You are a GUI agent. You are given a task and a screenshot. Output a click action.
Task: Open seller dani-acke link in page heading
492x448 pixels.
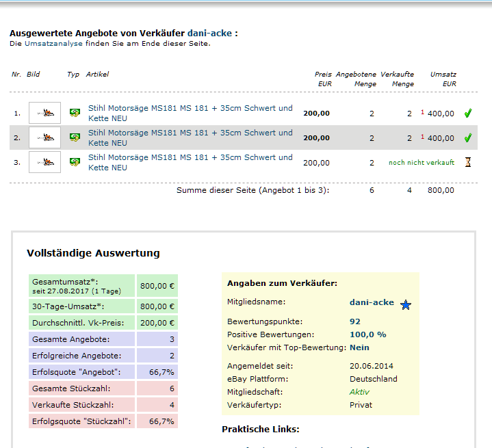[209, 33]
